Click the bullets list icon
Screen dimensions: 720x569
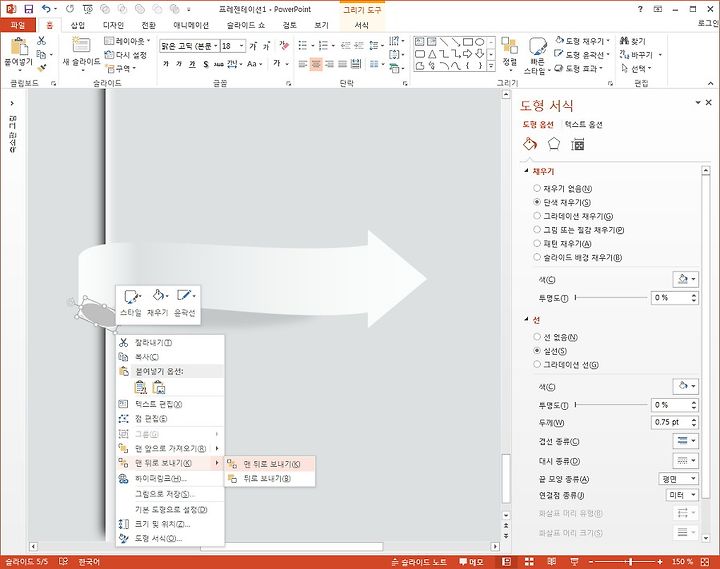(x=303, y=45)
